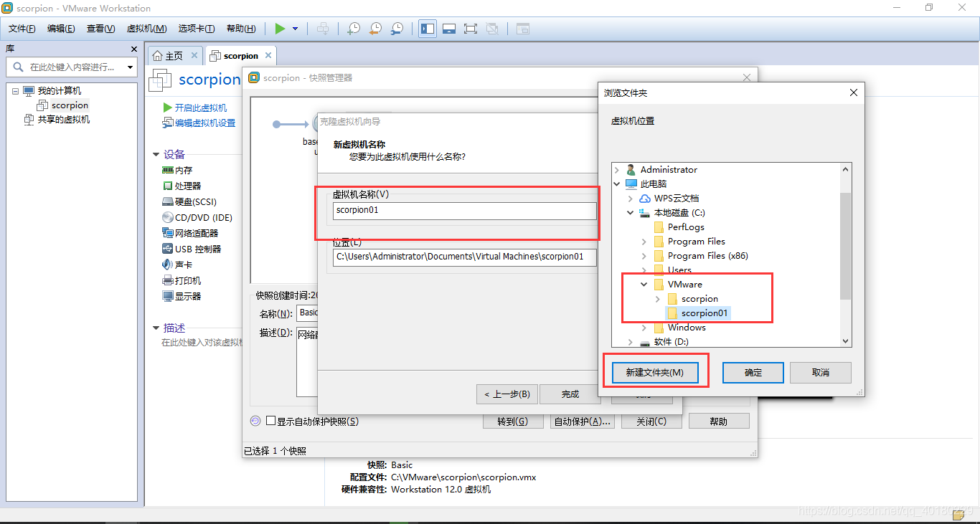Collapse the 描述 section triangle
Viewport: 980px width, 524px height.
156,328
